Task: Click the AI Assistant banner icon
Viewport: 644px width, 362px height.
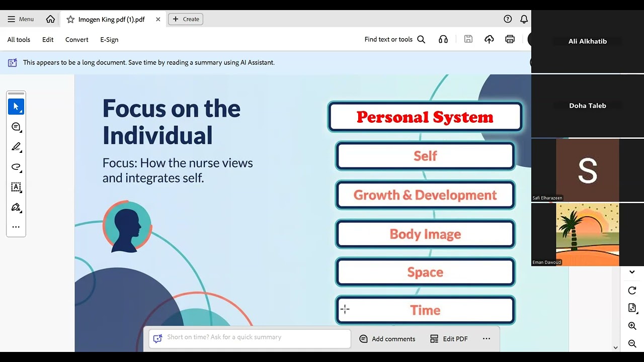Action: click(x=12, y=63)
